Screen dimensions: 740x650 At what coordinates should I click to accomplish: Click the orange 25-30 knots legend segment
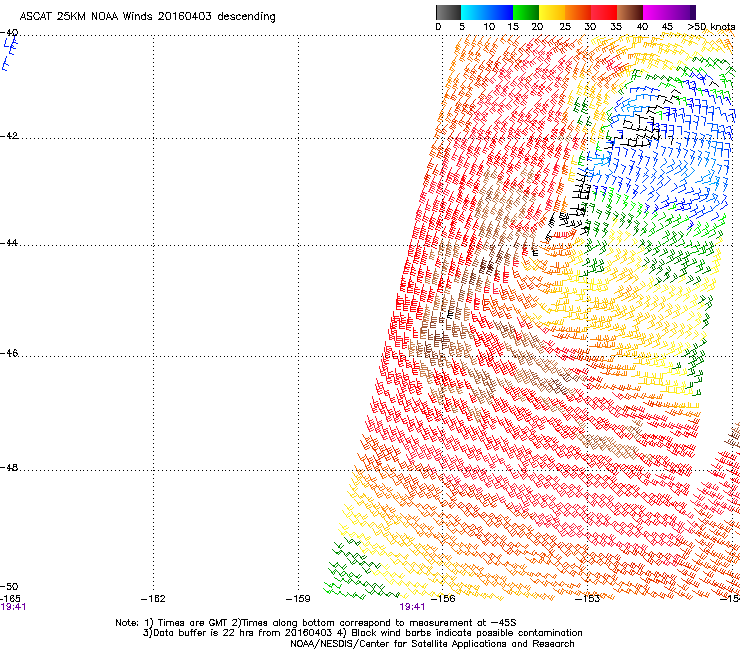click(578, 12)
